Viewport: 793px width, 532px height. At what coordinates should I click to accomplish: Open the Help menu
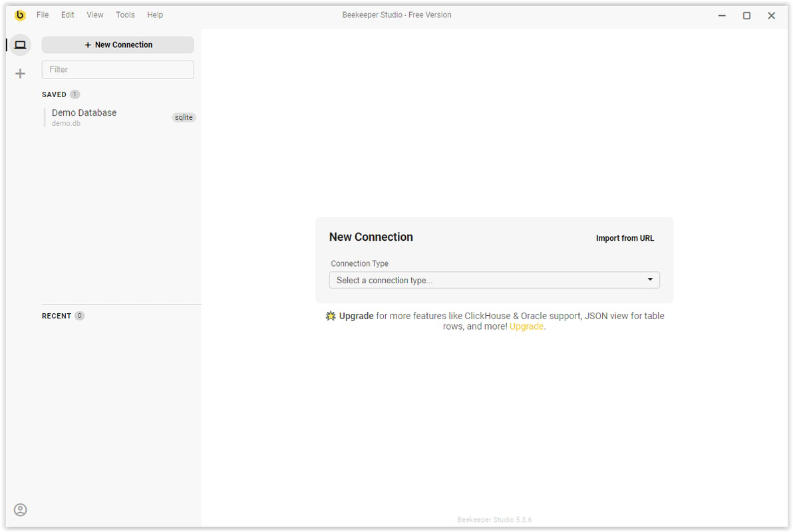(155, 15)
